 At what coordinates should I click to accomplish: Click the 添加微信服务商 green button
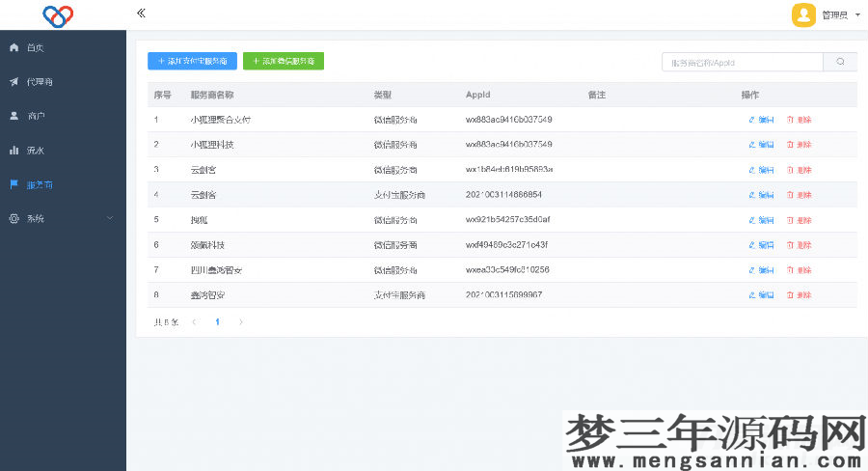pos(284,61)
